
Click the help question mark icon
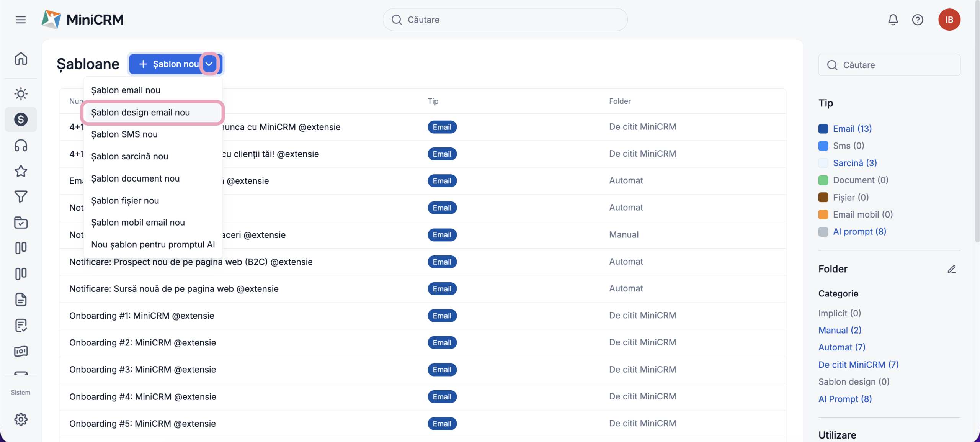pyautogui.click(x=918, y=20)
